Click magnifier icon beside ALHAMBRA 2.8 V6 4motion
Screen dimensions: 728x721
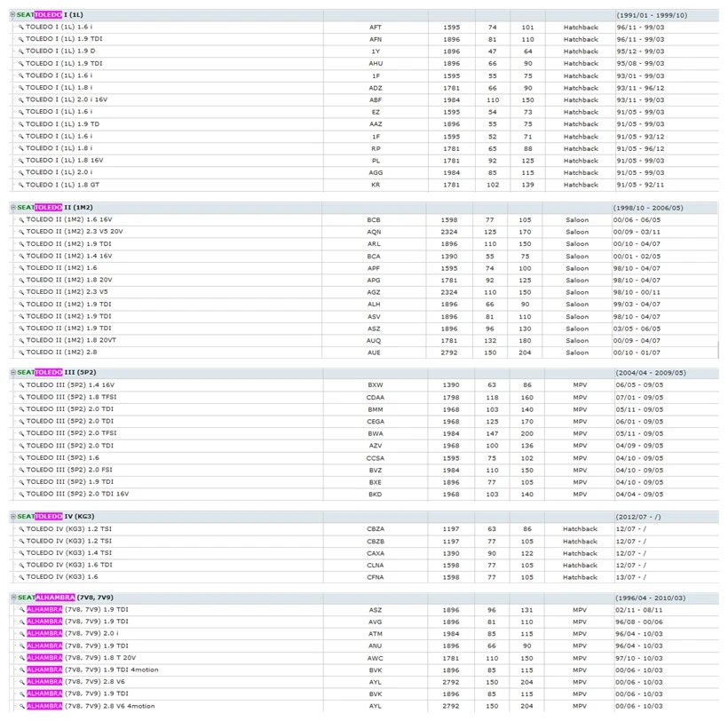22,707
